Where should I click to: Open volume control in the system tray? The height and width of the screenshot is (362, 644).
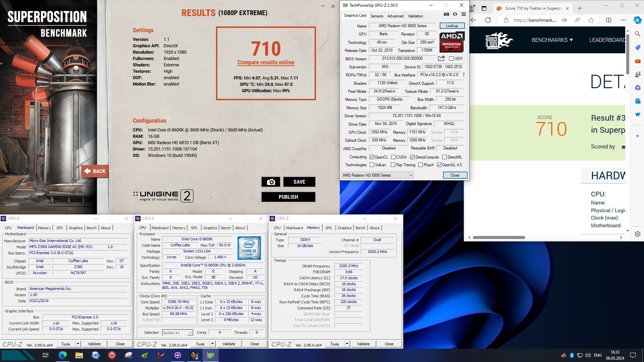588,355
